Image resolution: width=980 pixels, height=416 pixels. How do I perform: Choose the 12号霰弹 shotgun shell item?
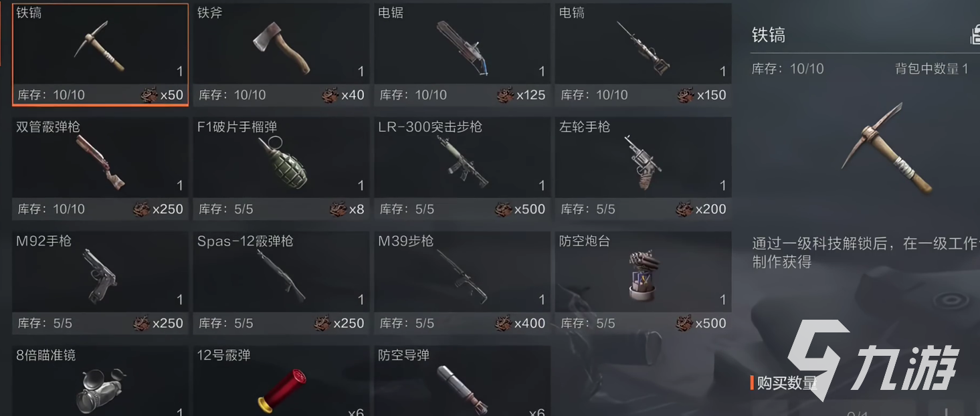tap(281, 381)
